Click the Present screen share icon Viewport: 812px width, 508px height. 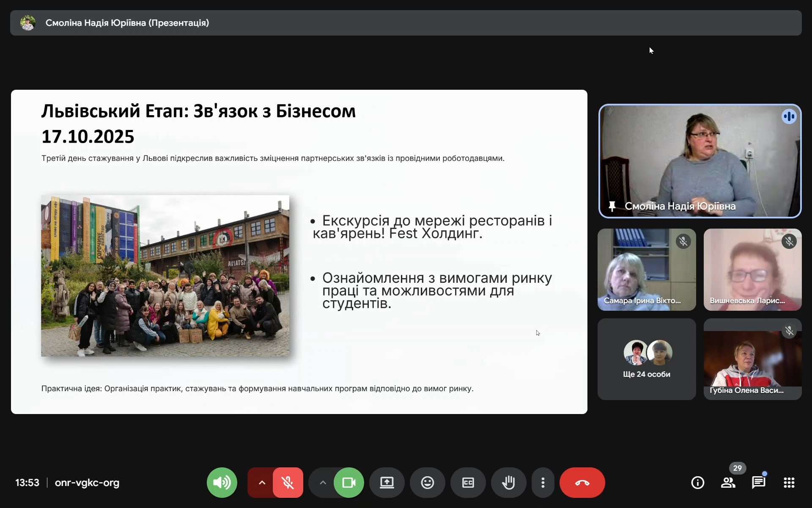(x=387, y=483)
